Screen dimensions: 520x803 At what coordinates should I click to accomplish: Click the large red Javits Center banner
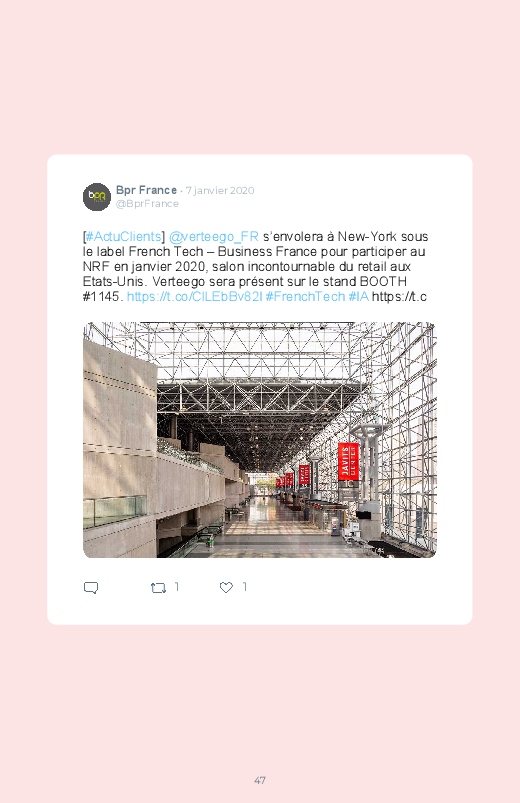[x=348, y=462]
